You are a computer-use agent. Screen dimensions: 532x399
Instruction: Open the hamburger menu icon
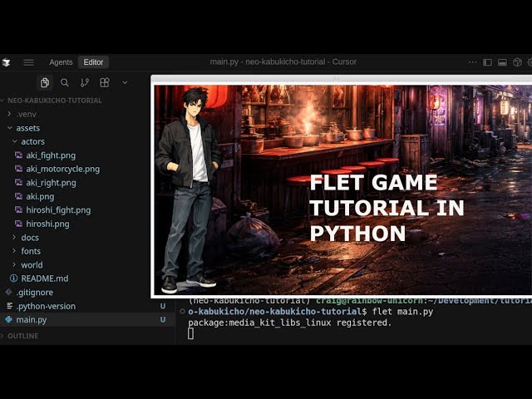click(28, 62)
